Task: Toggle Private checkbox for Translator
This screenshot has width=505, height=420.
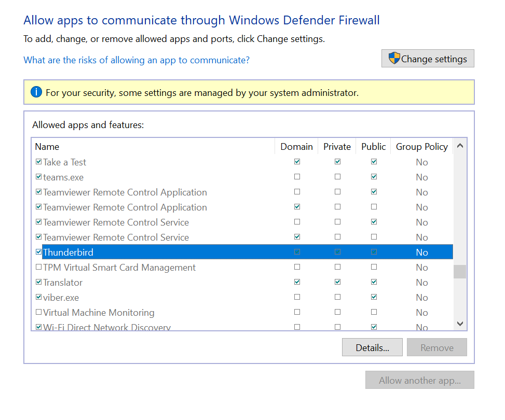Action: tap(337, 282)
